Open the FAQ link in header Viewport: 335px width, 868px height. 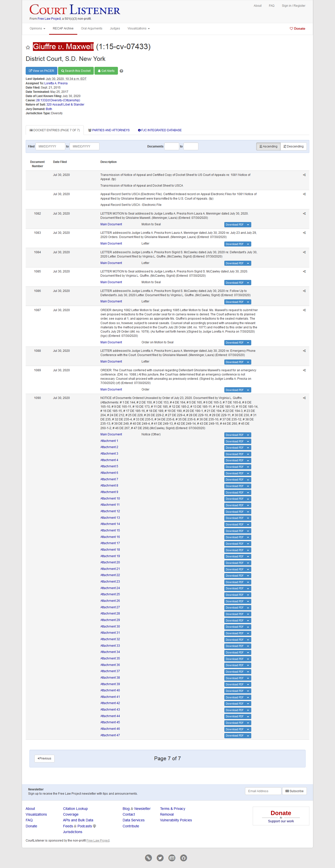click(271, 6)
